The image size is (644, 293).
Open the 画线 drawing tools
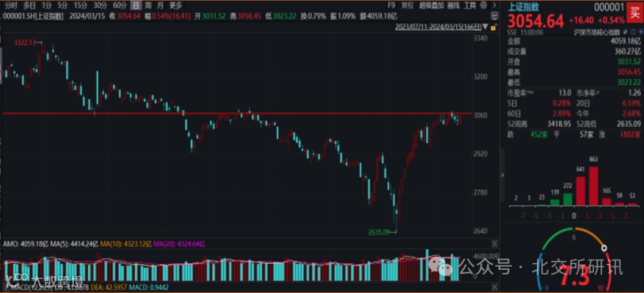(453, 5)
